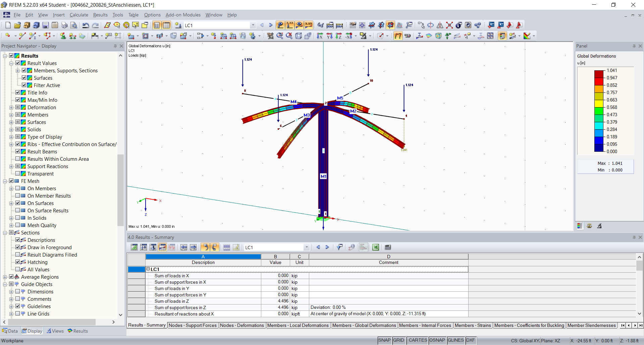Open the Add-on Modules menu
Viewport: 644px width, 345px height.
[182, 15]
